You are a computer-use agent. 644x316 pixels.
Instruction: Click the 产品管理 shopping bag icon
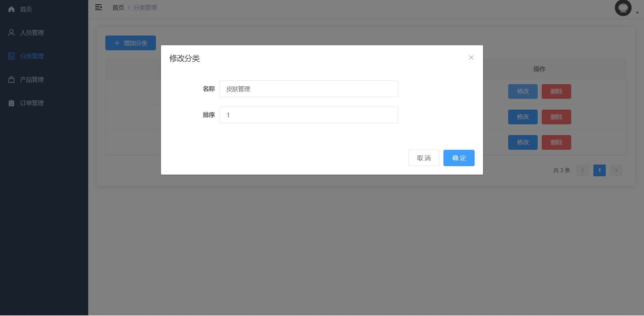[x=11, y=80]
